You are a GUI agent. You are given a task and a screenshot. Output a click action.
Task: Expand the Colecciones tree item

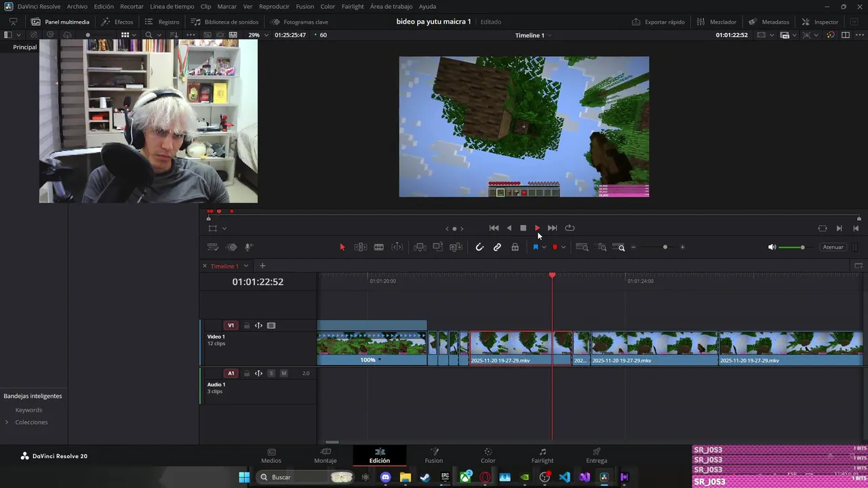pyautogui.click(x=7, y=422)
